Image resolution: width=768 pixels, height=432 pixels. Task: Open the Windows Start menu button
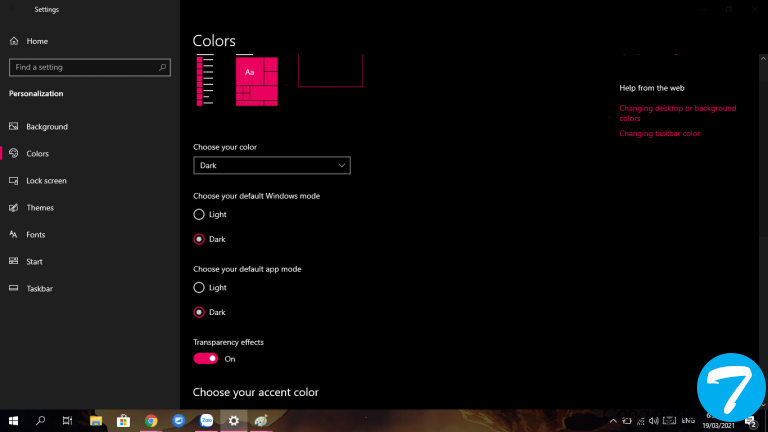[14, 421]
